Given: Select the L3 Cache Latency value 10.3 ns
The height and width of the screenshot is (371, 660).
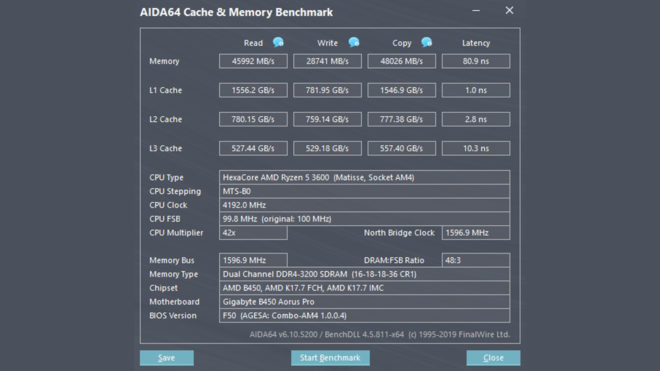Looking at the screenshot, I should (x=476, y=148).
